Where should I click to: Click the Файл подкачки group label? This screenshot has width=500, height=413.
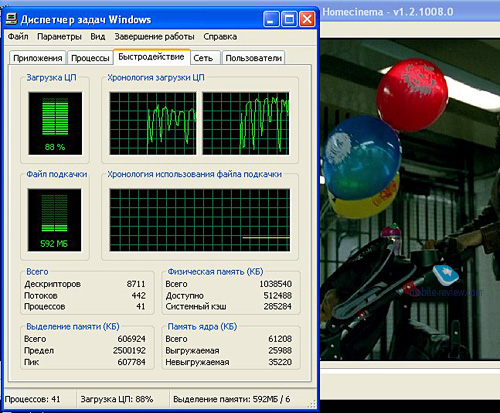[x=57, y=174]
